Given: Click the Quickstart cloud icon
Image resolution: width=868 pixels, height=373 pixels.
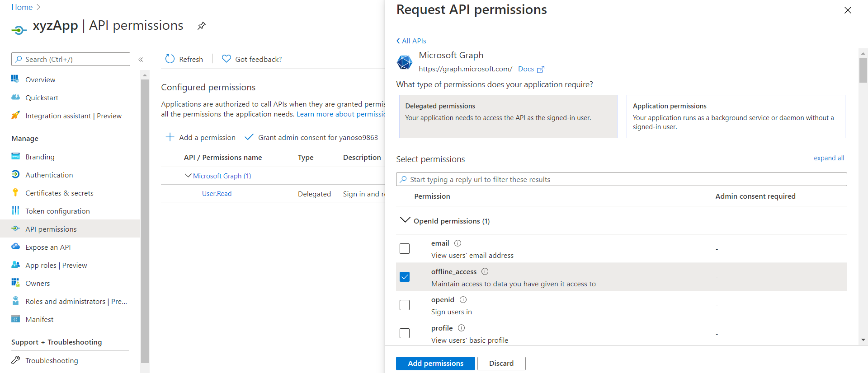Looking at the screenshot, I should tap(15, 97).
